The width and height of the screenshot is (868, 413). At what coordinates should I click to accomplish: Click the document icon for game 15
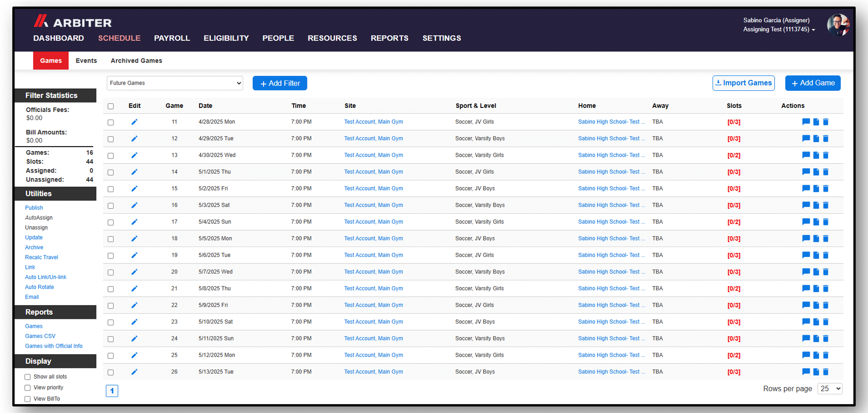click(816, 189)
